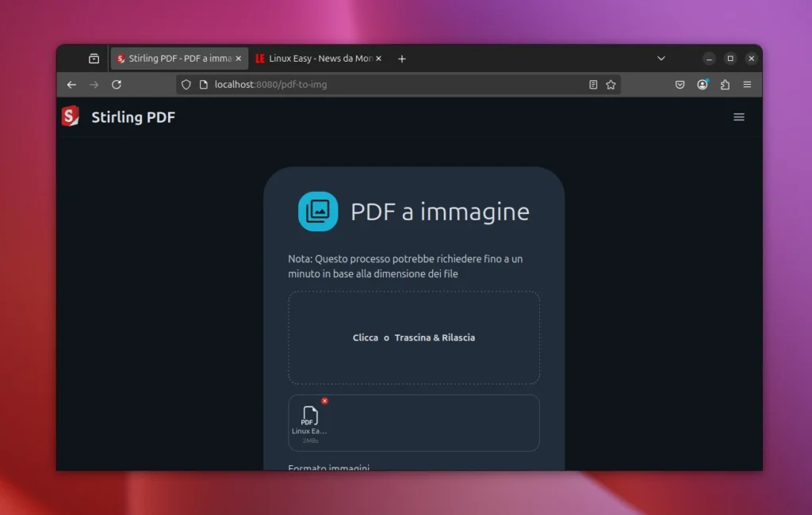Remove the uploaded Linux Ea... PDF file

324,401
